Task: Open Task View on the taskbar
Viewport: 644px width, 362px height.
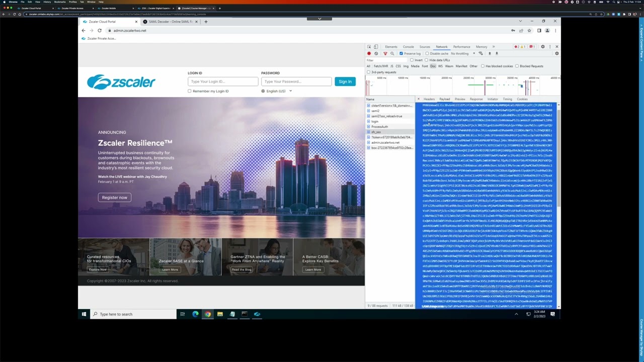Action: pyautogui.click(x=183, y=314)
